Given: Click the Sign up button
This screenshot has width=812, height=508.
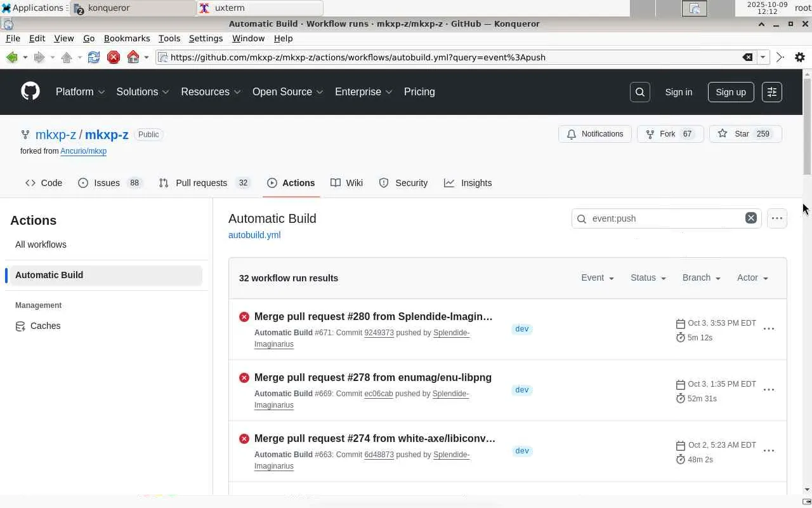Looking at the screenshot, I should pyautogui.click(x=730, y=92).
